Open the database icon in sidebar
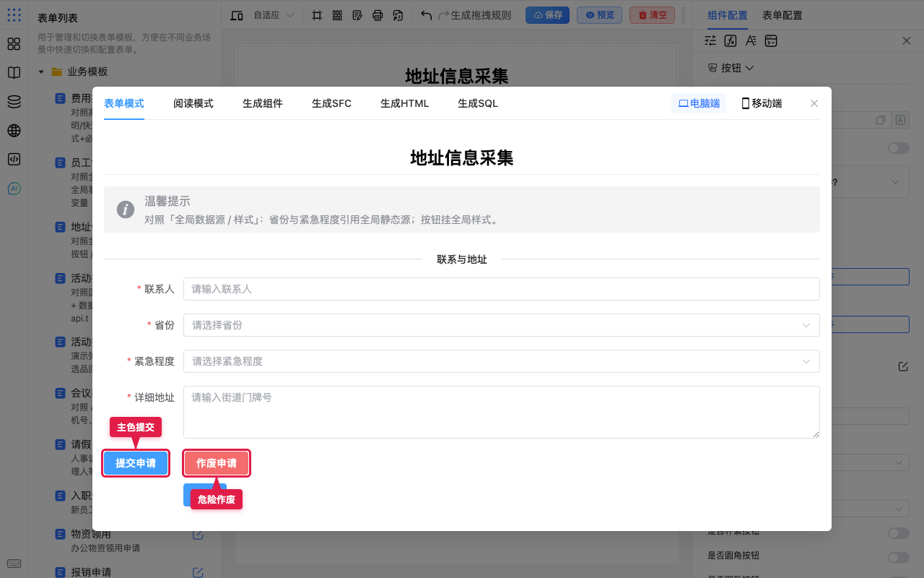 coord(14,102)
